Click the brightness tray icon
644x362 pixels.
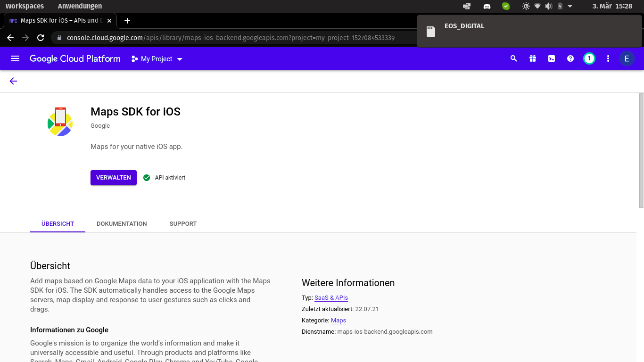click(x=526, y=6)
